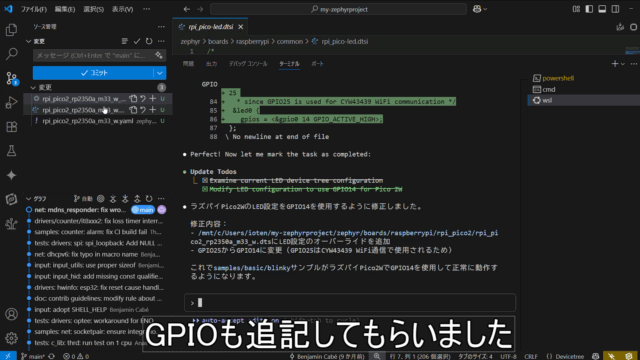Click the my-zephyrproject command center search box
Image resolution: width=640 pixels, height=360 pixels.
pos(338,9)
